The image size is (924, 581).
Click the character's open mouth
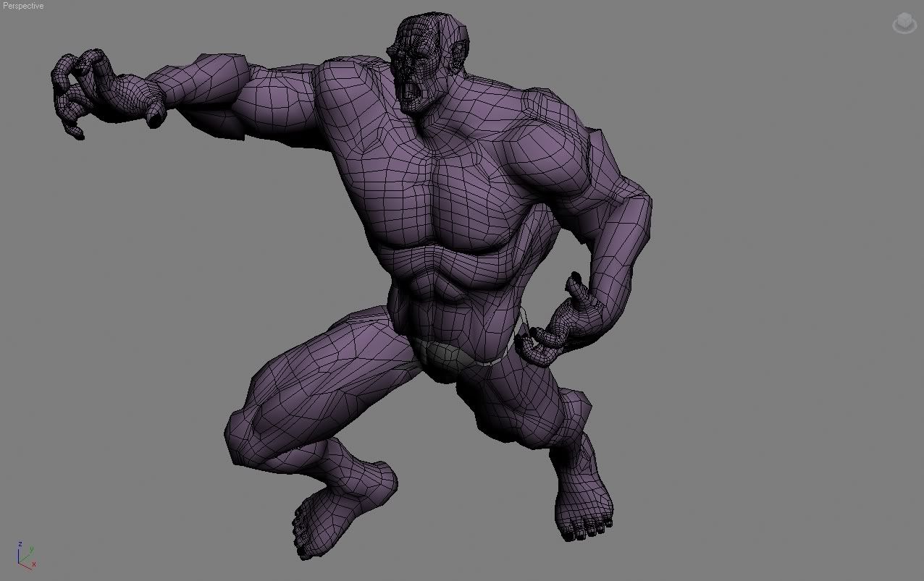pyautogui.click(x=408, y=92)
